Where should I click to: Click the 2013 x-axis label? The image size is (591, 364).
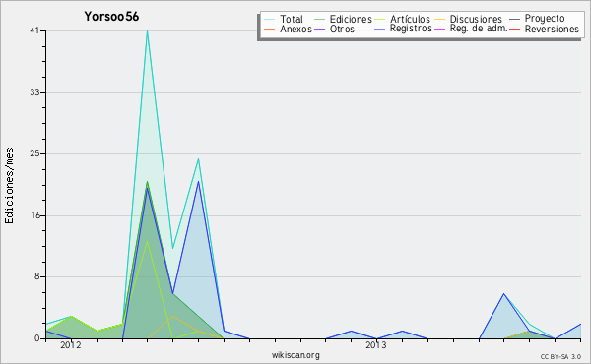tap(376, 345)
